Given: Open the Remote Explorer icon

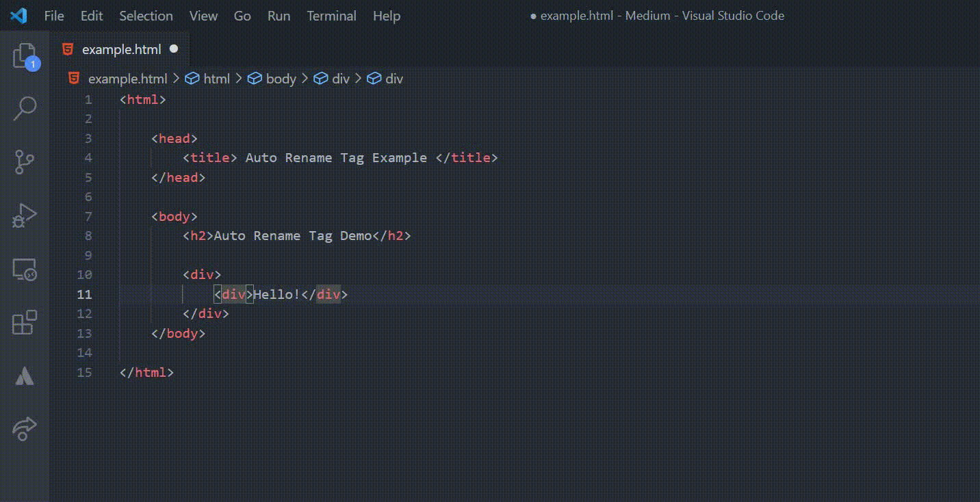Looking at the screenshot, I should tap(25, 269).
